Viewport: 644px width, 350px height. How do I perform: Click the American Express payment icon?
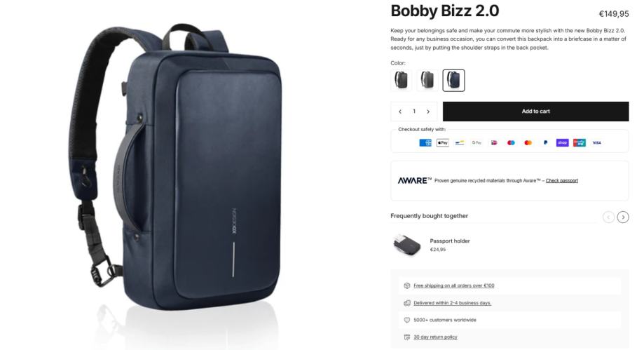click(425, 142)
